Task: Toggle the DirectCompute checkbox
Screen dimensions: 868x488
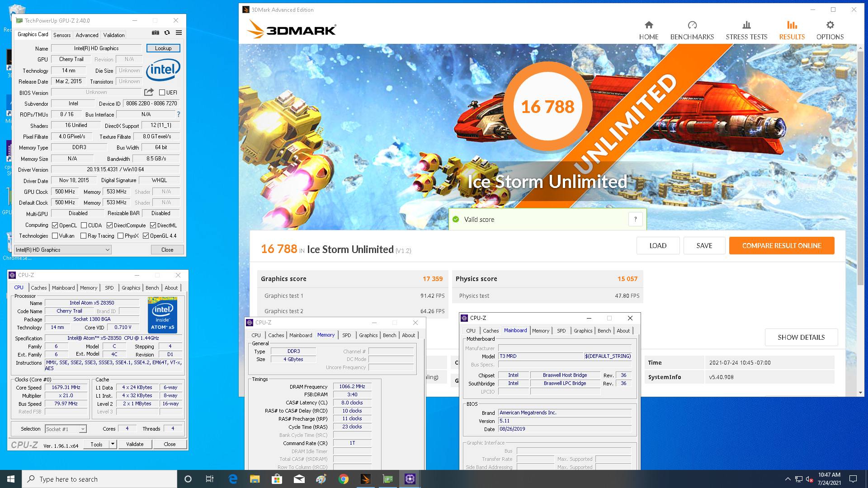Action: pyautogui.click(x=109, y=225)
